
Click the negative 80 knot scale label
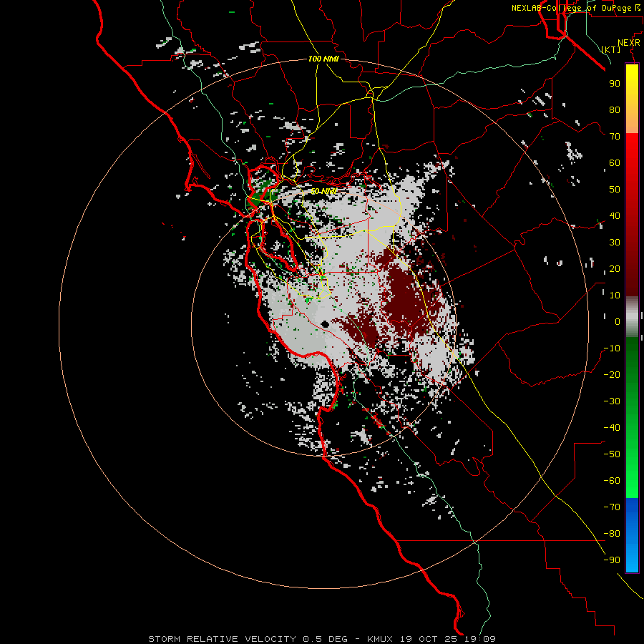(612, 534)
